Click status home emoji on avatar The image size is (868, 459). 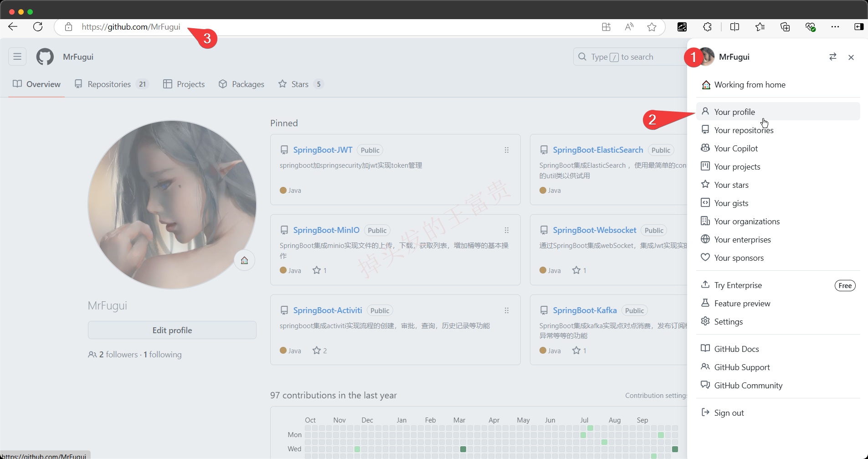coord(244,260)
